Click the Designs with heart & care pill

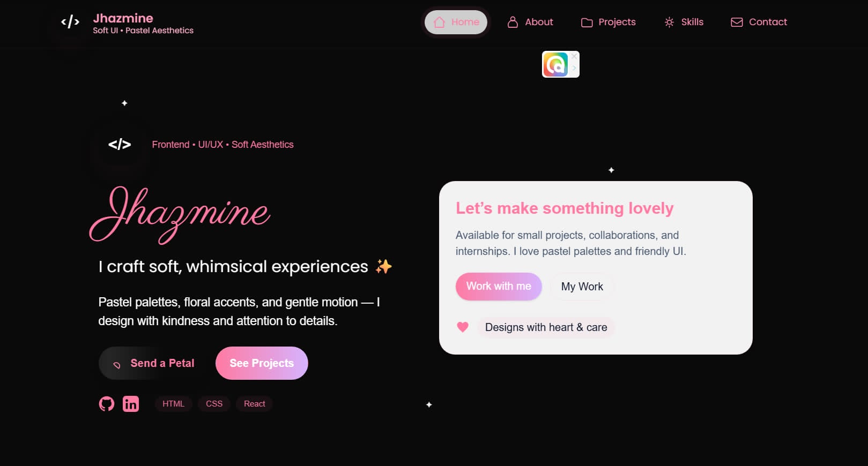pos(546,327)
